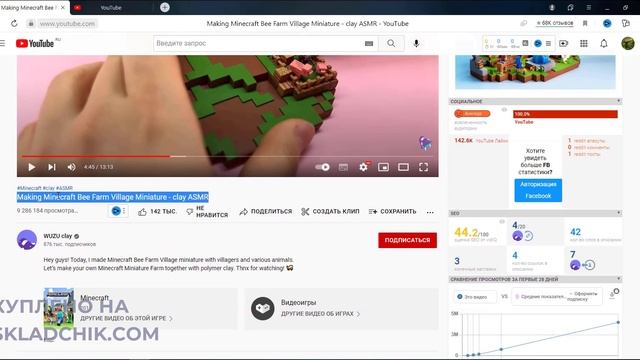The width and height of the screenshot is (640, 360).
Task: Toggle eye icon in social panel
Action: pos(504,110)
